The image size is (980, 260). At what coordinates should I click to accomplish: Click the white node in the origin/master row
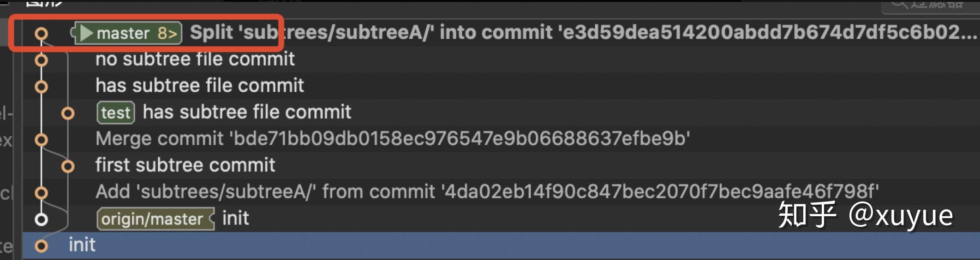pyautogui.click(x=41, y=219)
